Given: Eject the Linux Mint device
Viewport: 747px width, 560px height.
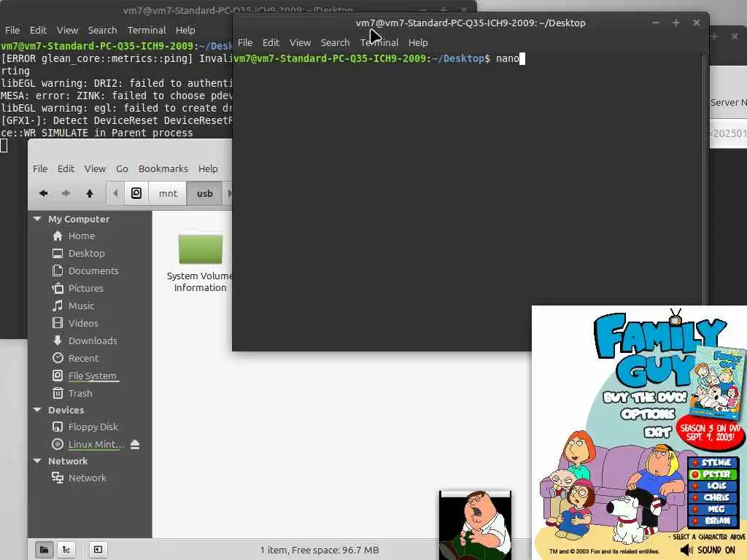Looking at the screenshot, I should [135, 444].
